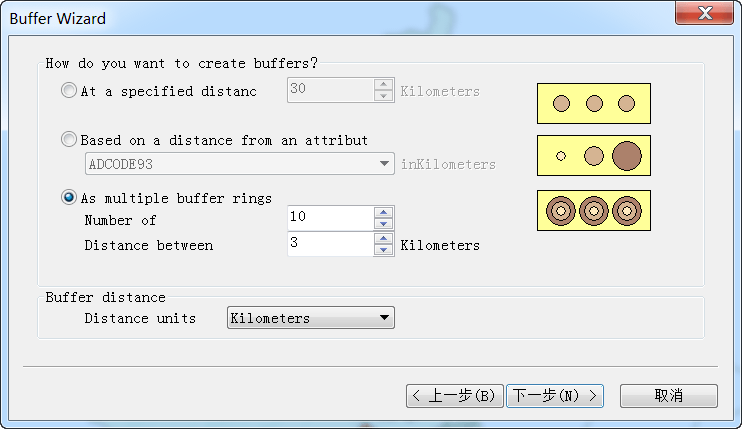Click the concentric rings preview image

[x=594, y=210]
